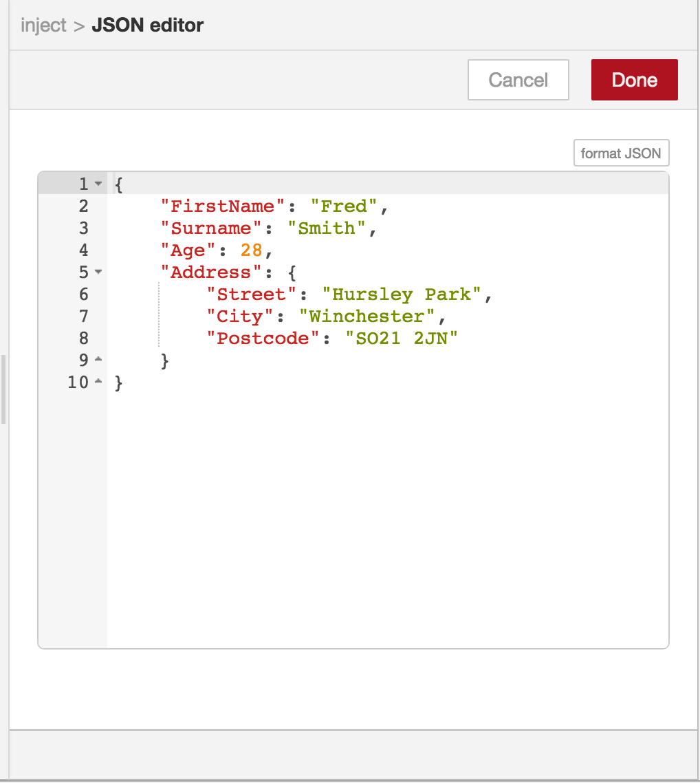
Task: Click the fold-end arrow on line 9
Action: tap(98, 359)
